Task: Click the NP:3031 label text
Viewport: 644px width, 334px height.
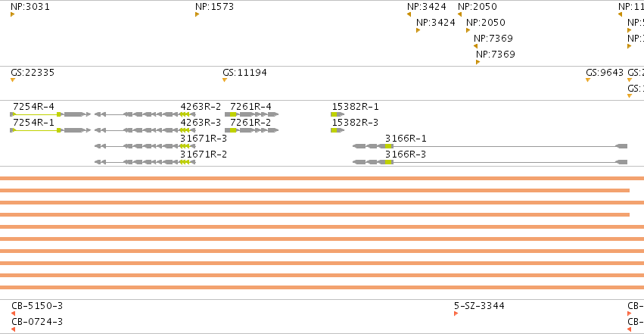Action: 30,7
